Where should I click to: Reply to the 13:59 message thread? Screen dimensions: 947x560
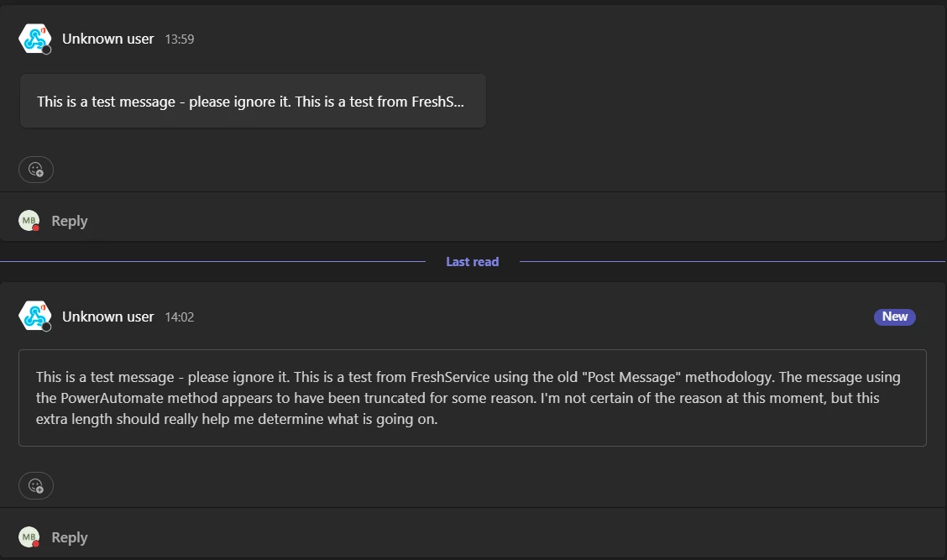point(70,221)
